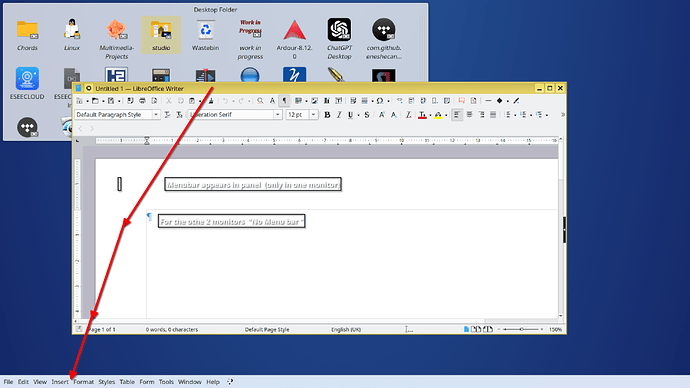This screenshot has width=690, height=388.
Task: Apply Italic formatting in Writer toolbar
Action: [x=339, y=115]
